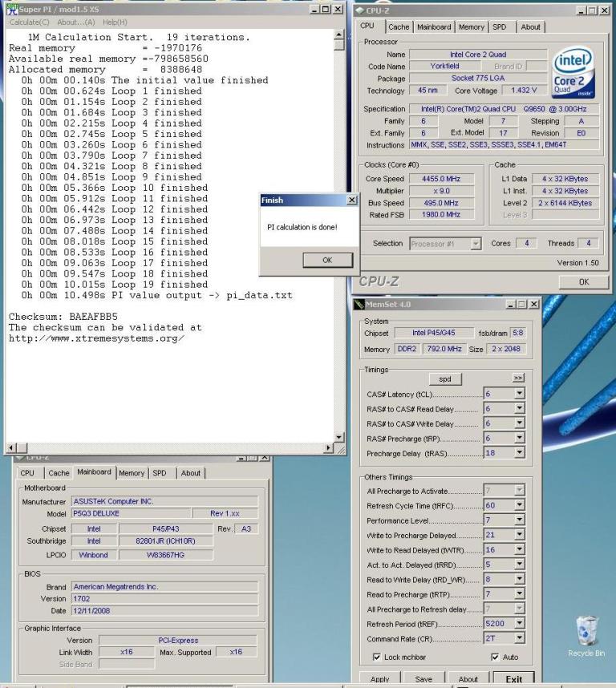Image resolution: width=616 pixels, height=688 pixels.
Task: Toggle the Auto checkbox in MemSet
Action: coord(495,657)
